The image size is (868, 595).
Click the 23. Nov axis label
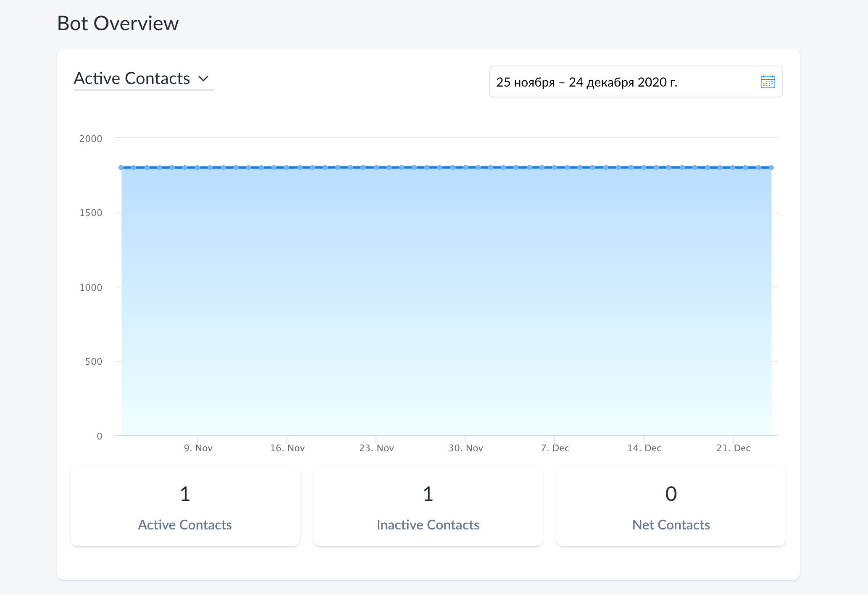click(x=376, y=448)
